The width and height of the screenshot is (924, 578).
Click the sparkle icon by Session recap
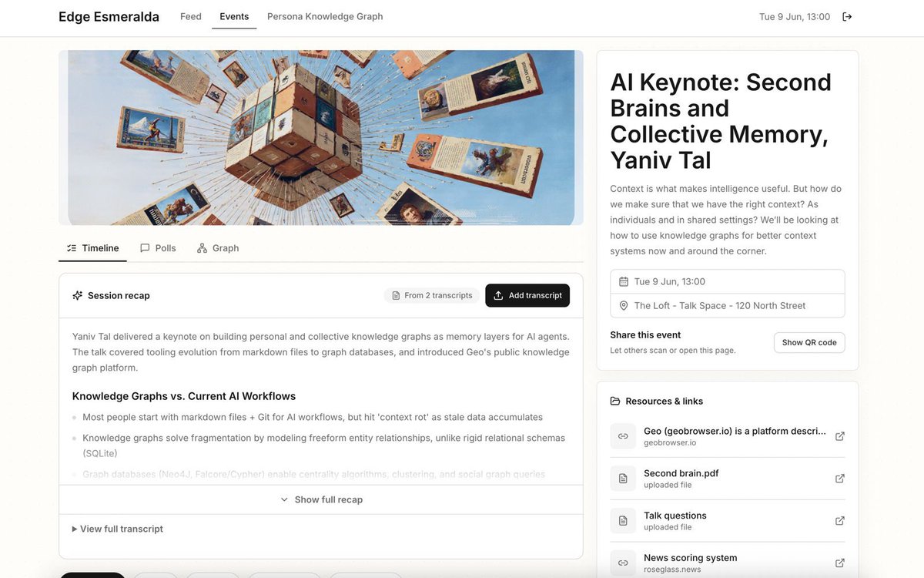(77, 295)
